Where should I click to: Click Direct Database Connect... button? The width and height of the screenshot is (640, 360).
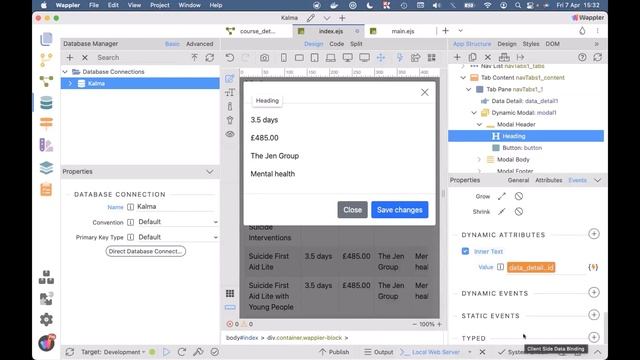click(146, 251)
